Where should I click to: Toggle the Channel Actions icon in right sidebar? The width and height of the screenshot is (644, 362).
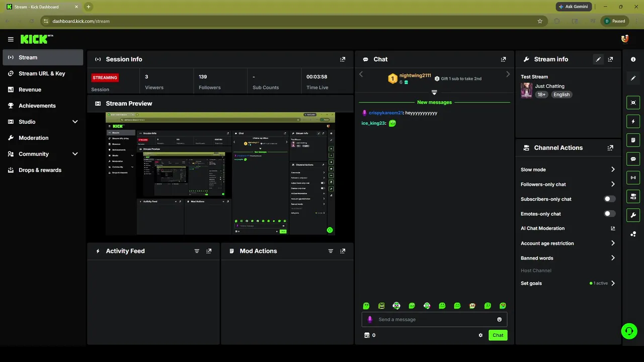pyautogui.click(x=633, y=196)
